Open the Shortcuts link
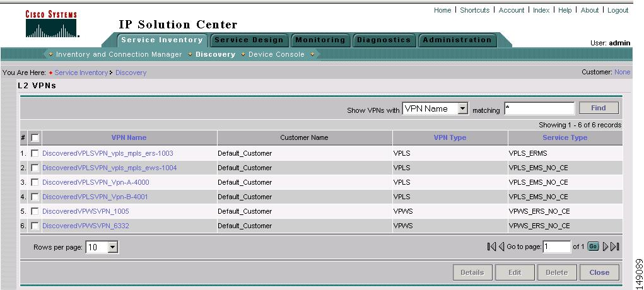This screenshot has height=290, width=644. [x=475, y=10]
